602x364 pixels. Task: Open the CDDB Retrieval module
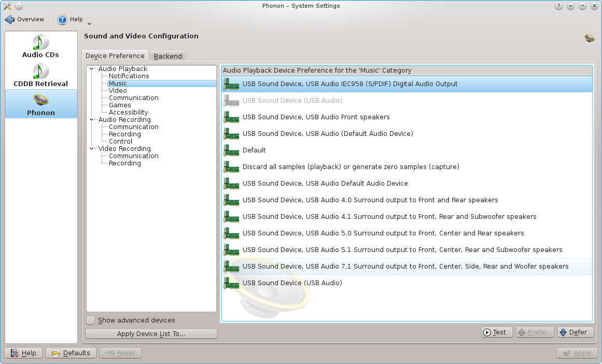(x=40, y=75)
